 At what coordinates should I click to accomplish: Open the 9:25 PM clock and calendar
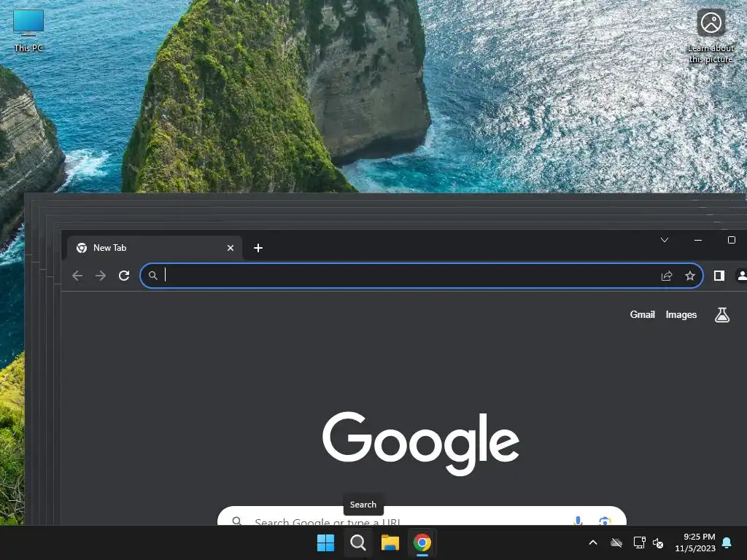695,542
